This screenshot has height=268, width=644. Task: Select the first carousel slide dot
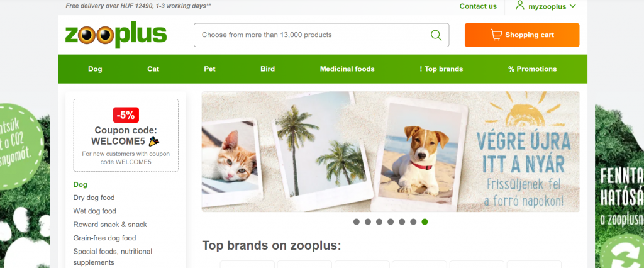(356, 222)
